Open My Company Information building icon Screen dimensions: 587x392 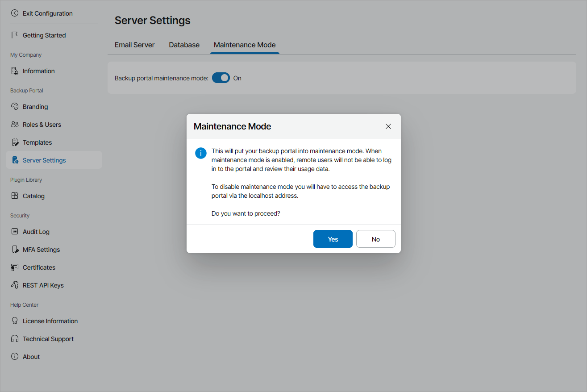[x=15, y=71]
